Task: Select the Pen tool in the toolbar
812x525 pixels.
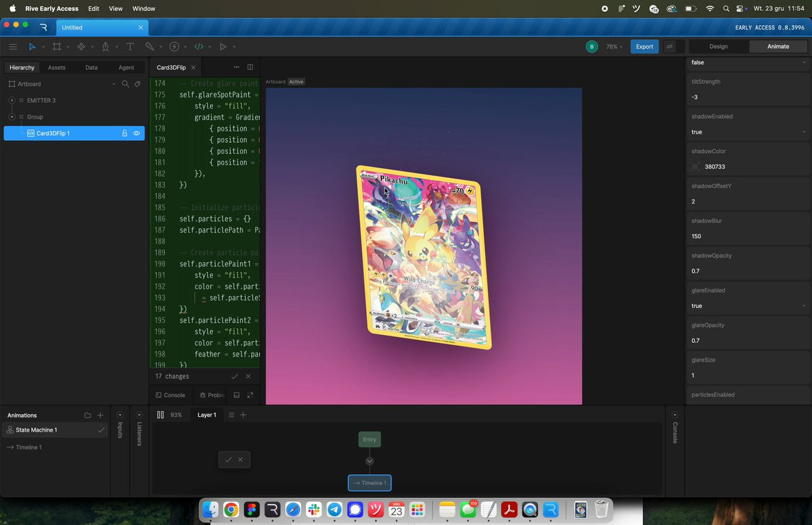Action: point(105,47)
